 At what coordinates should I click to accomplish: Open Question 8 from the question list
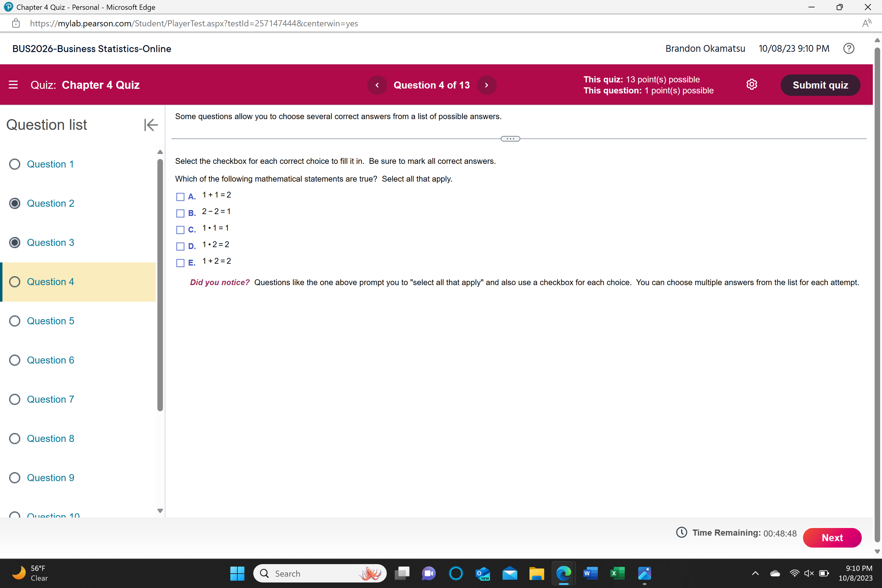(51, 438)
